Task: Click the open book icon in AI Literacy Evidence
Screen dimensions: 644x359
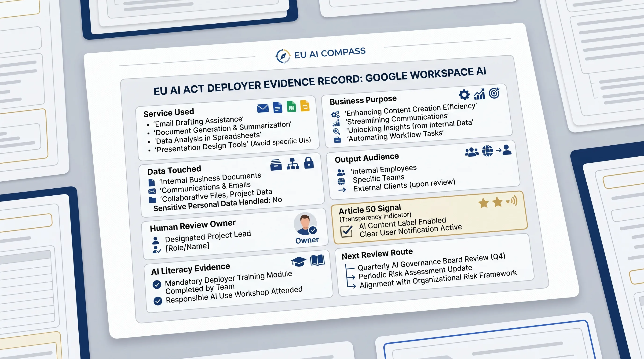Action: pyautogui.click(x=317, y=260)
